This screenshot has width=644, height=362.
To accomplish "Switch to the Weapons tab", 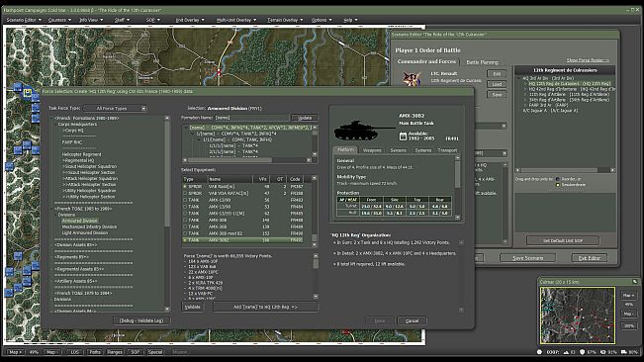I will click(x=372, y=150).
